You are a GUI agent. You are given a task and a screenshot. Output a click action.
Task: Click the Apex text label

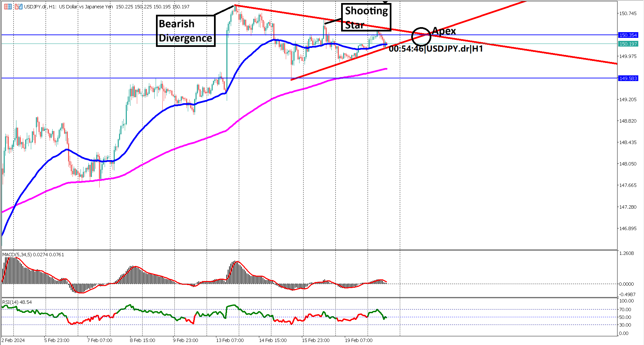pos(444,31)
